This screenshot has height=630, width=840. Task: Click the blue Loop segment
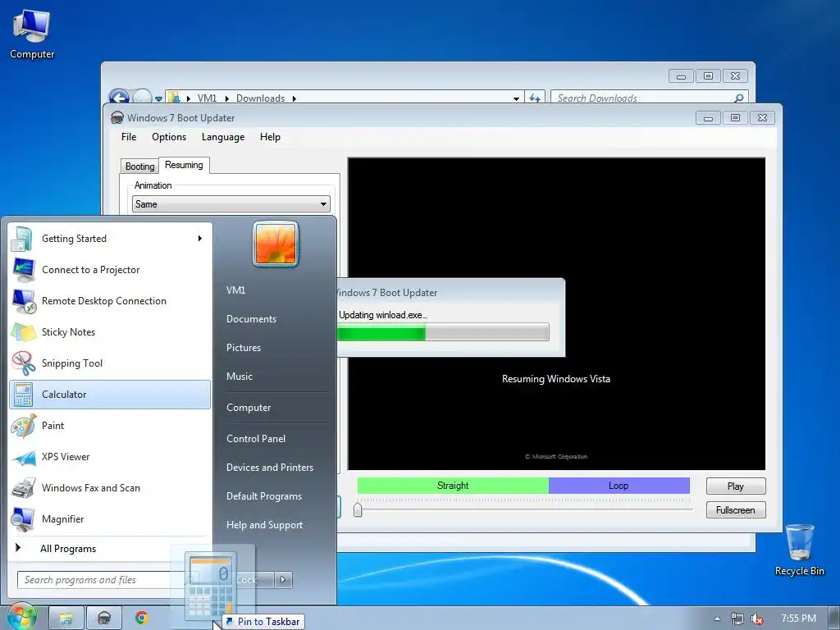pyautogui.click(x=619, y=486)
